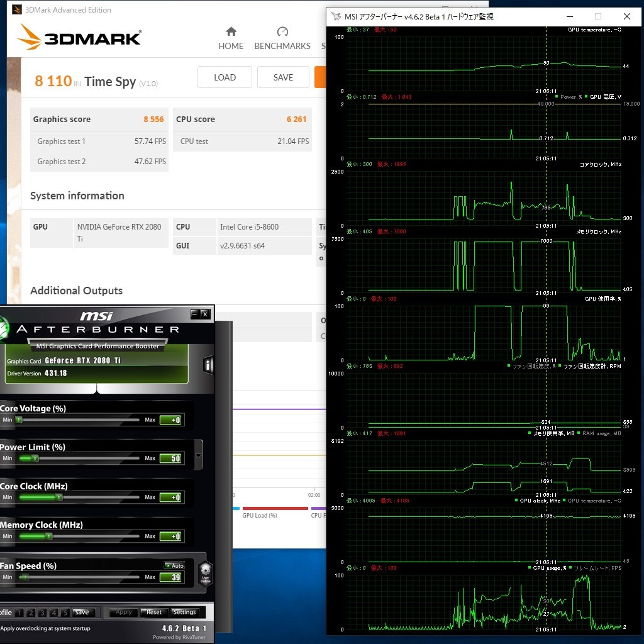Viewport: 644px width, 644px height.
Task: Click the Core Clock offset value field
Action: coord(170,497)
